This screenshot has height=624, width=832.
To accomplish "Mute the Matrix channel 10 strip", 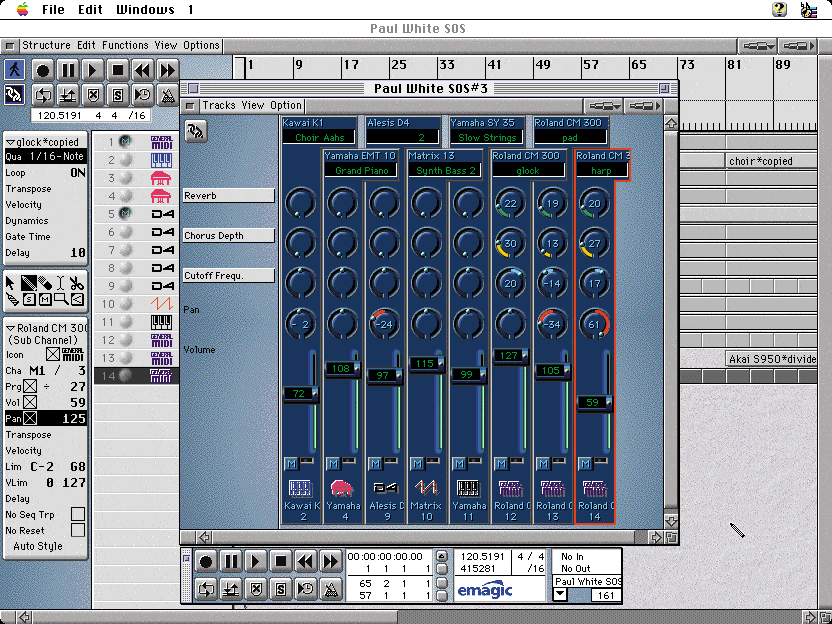I will (x=417, y=464).
